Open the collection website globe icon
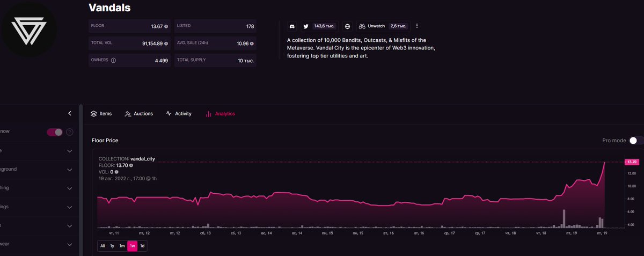 coord(348,26)
